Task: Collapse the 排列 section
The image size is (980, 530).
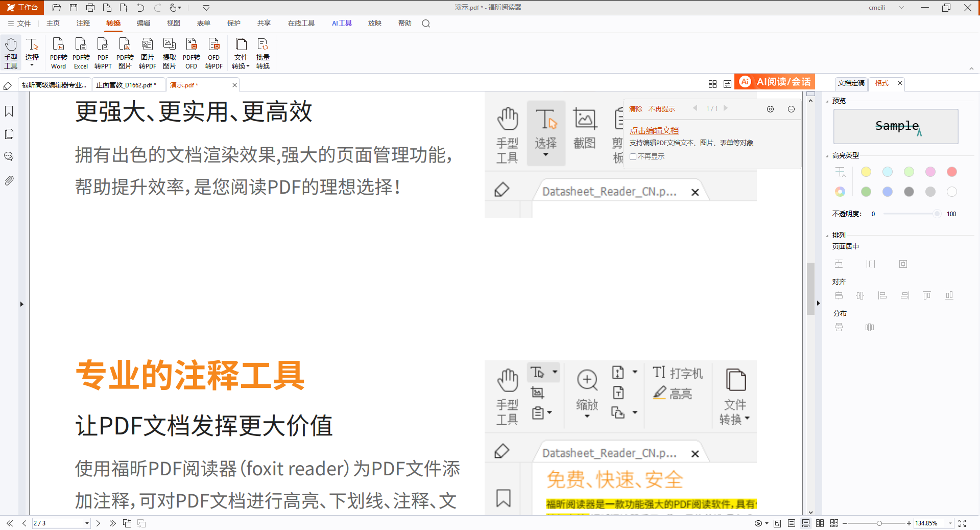Action: click(827, 236)
